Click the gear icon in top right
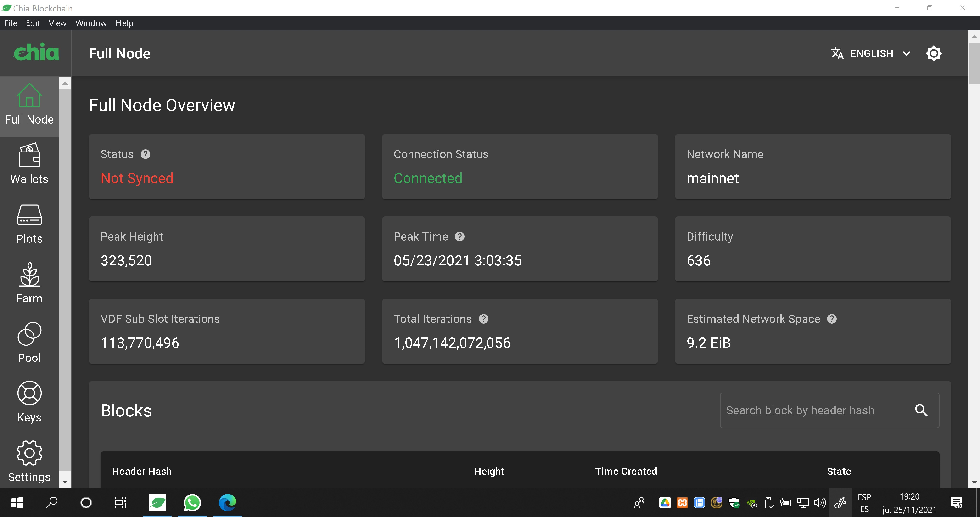 [934, 53]
